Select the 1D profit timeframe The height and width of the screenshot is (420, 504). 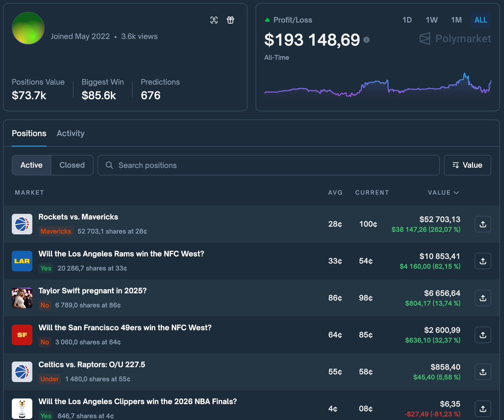[407, 20]
